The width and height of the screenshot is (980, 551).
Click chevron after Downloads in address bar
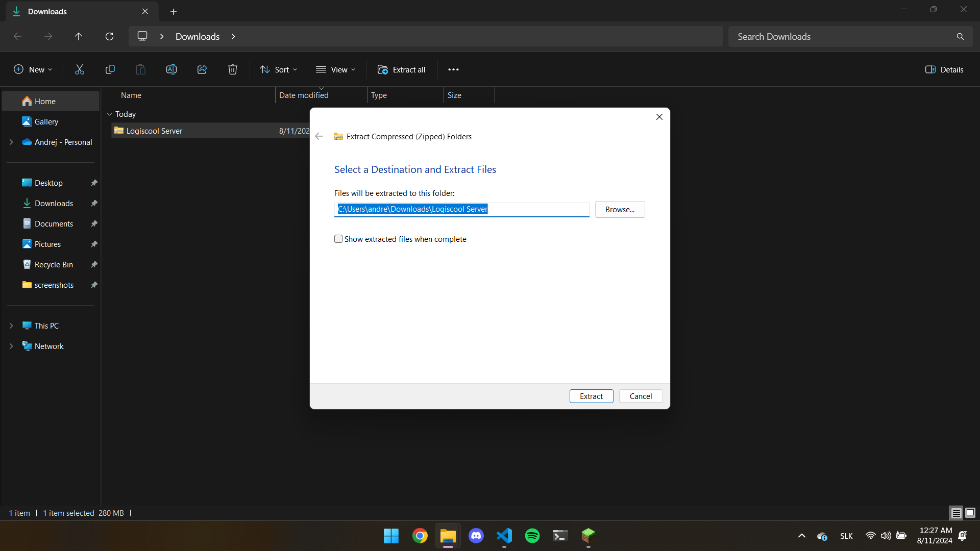pos(233,37)
